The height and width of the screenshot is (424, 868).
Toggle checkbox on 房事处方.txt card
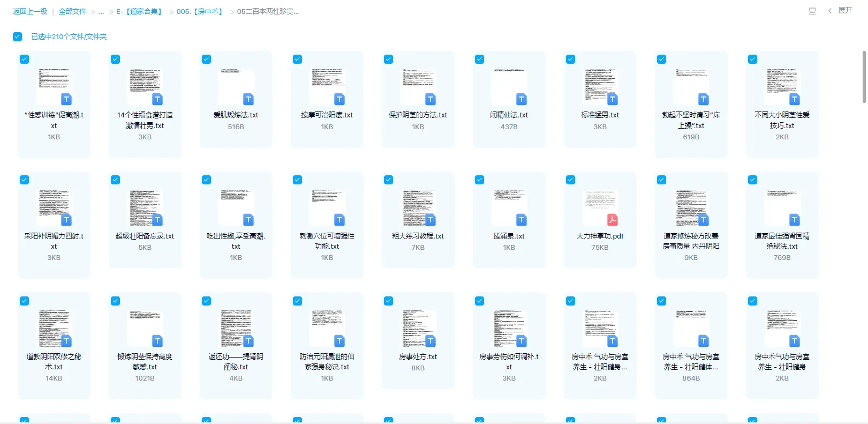click(388, 301)
